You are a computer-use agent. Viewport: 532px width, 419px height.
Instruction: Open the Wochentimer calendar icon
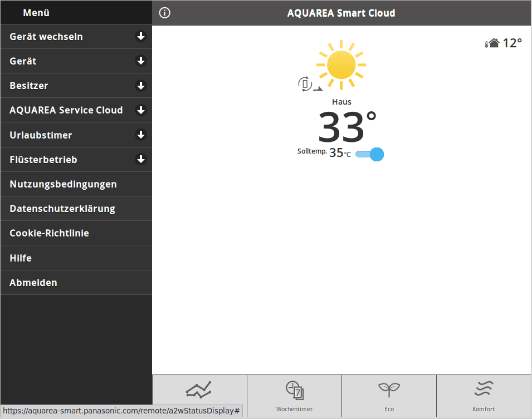295,390
